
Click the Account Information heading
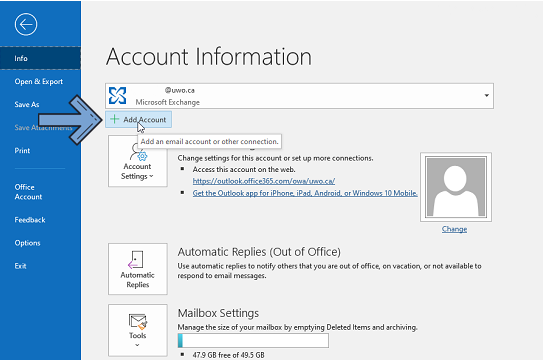[209, 56]
